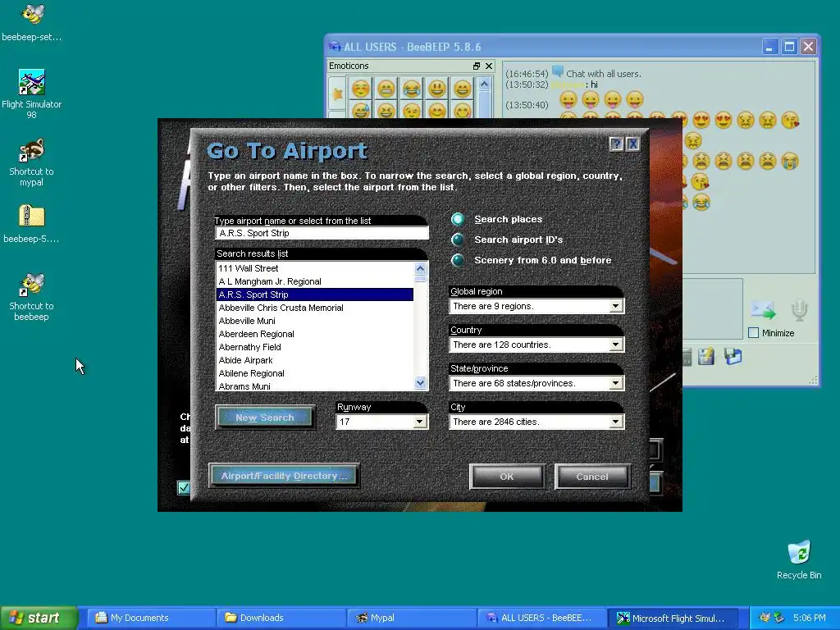The width and height of the screenshot is (840, 630).
Task: Open the Windows start menu
Action: tap(39, 618)
